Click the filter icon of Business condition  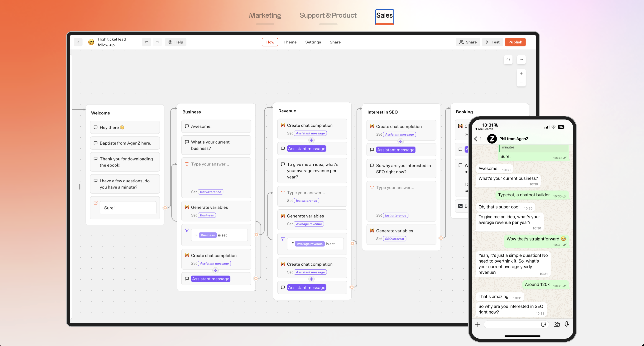[x=187, y=230]
